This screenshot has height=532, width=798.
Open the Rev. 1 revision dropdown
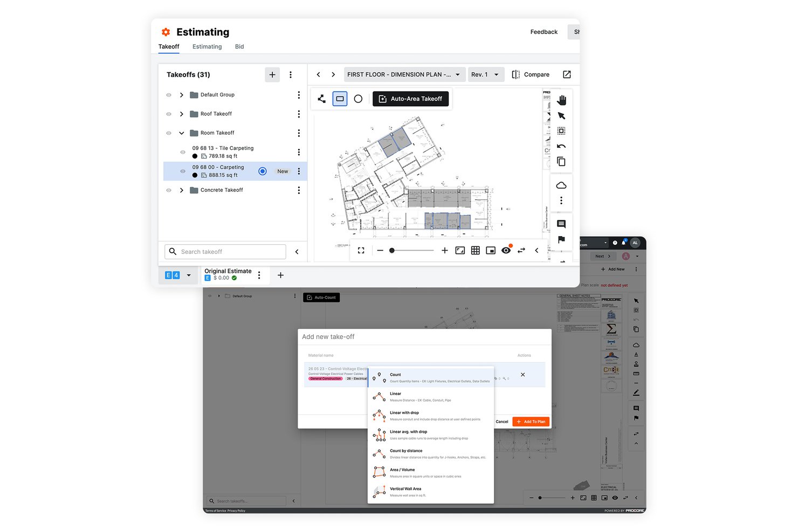[x=486, y=74]
